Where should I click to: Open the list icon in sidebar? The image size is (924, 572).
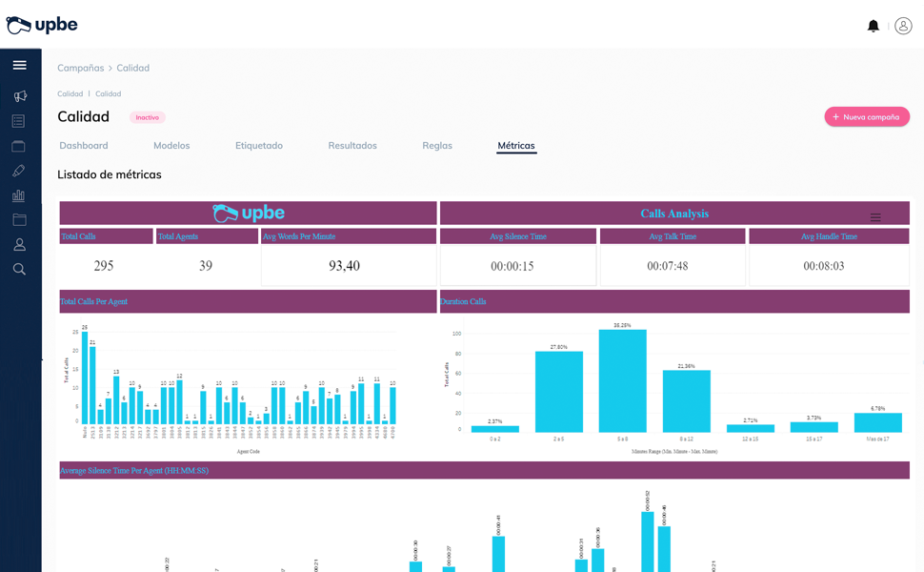19,121
